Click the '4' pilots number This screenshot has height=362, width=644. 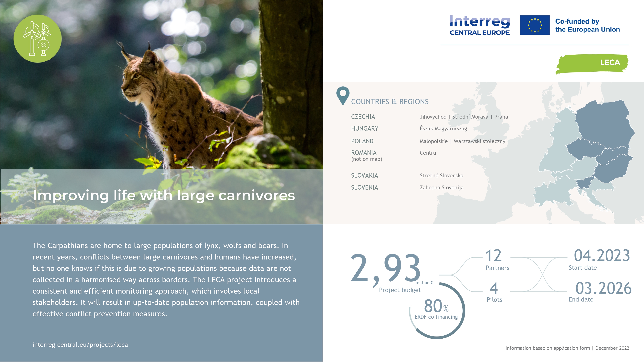click(x=494, y=288)
